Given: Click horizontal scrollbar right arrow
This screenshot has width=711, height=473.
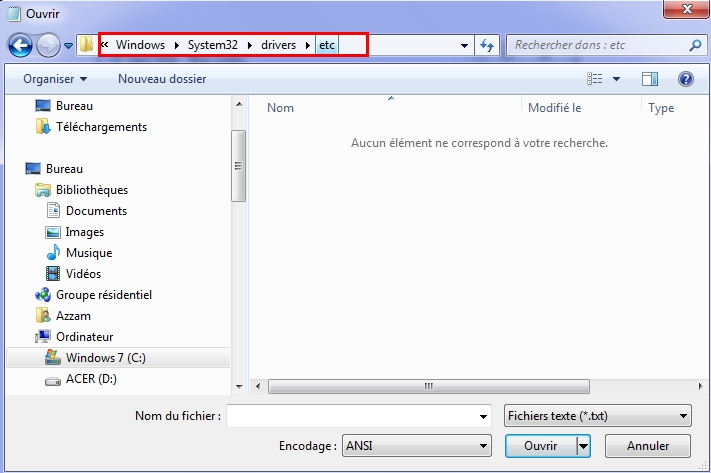Looking at the screenshot, I should pos(700,386).
